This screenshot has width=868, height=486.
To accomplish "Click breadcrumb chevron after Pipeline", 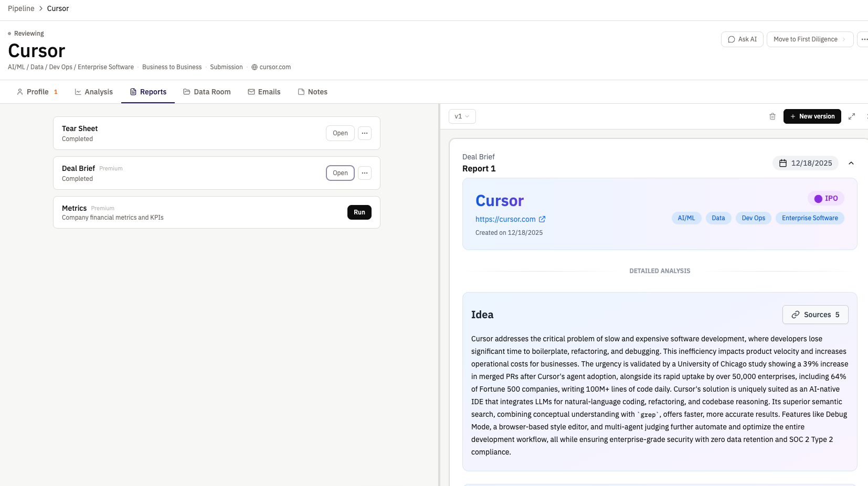I will pos(41,8).
